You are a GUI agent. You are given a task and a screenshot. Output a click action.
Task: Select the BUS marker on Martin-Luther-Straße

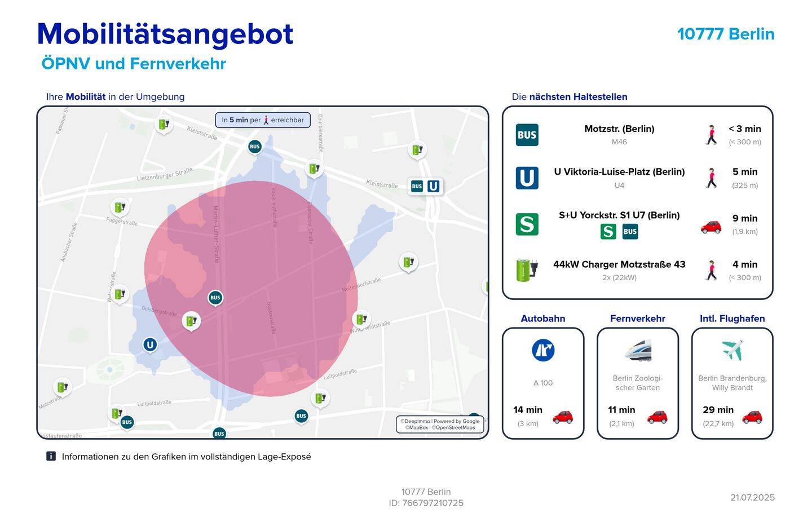point(215,298)
